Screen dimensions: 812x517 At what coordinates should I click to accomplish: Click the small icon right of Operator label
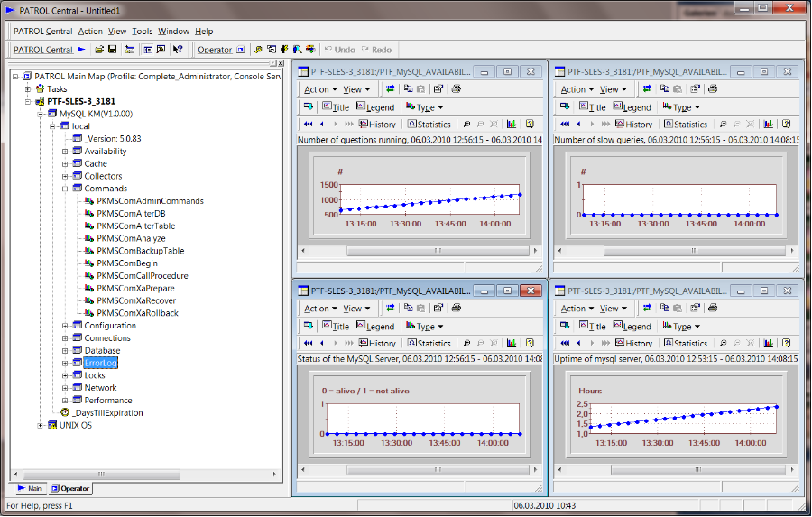(240, 50)
